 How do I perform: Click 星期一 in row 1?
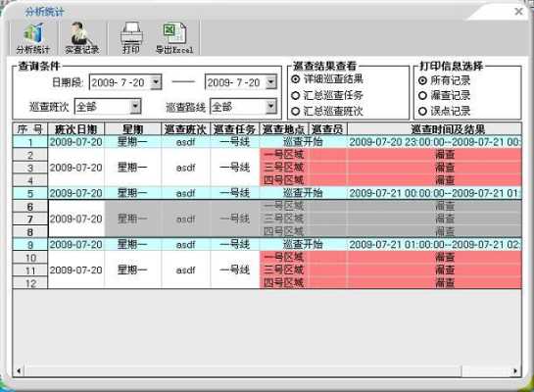coord(132,142)
